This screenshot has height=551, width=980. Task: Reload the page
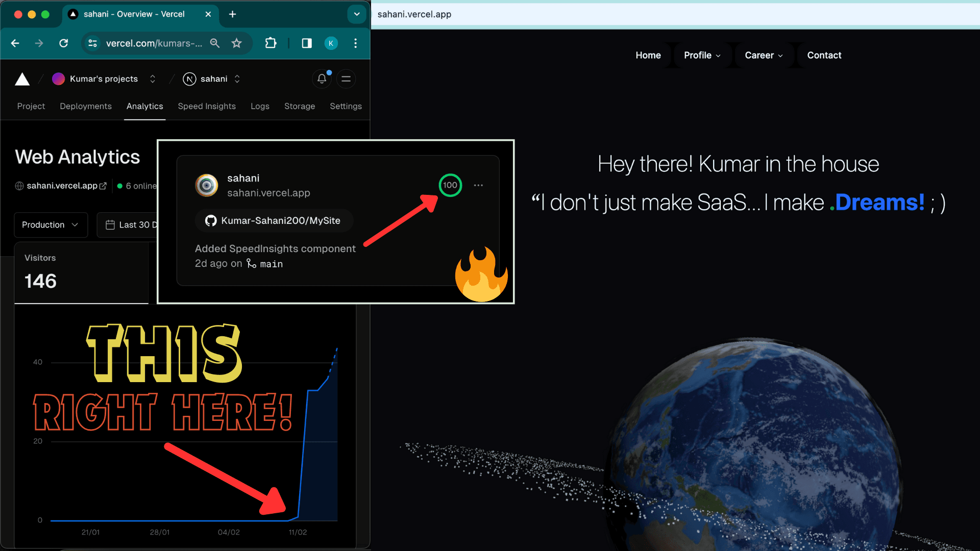[64, 43]
